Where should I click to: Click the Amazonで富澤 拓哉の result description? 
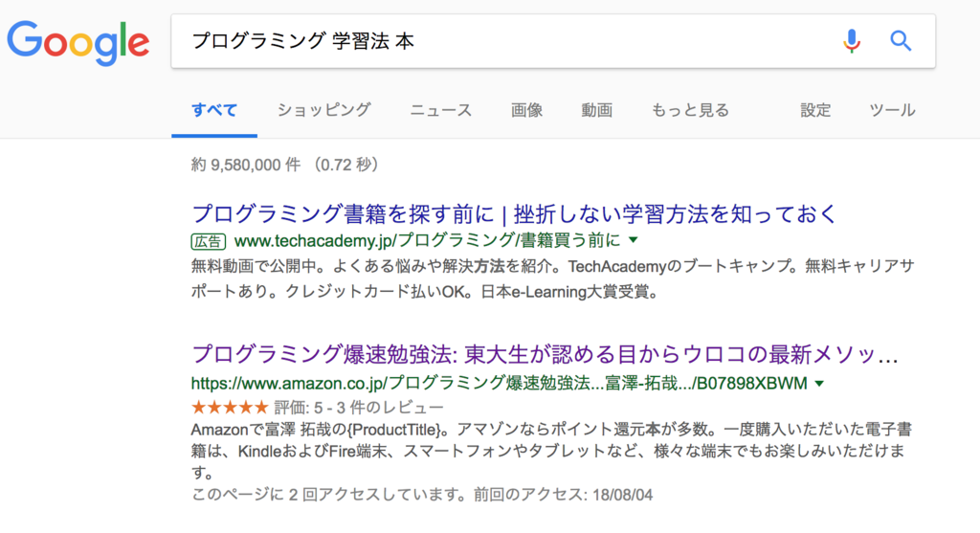click(x=552, y=450)
